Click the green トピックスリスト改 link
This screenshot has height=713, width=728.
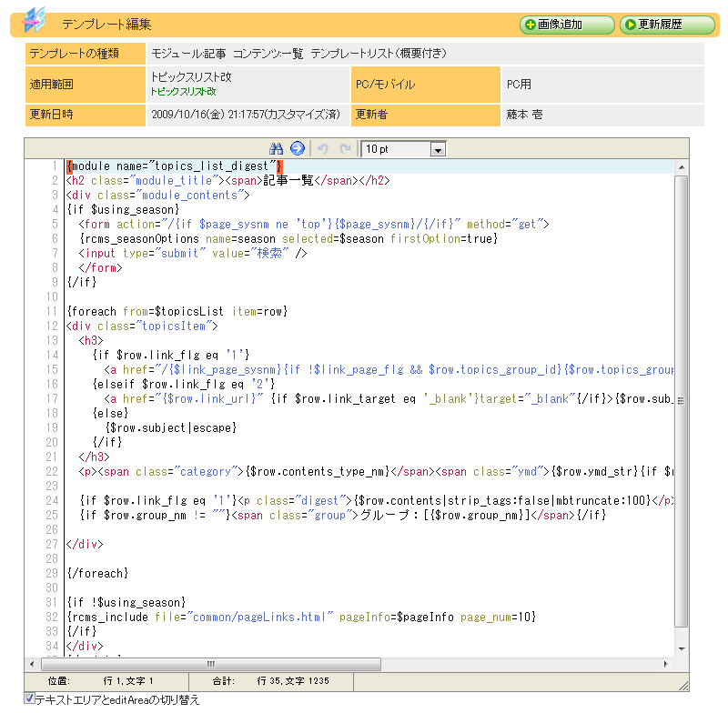184,91
